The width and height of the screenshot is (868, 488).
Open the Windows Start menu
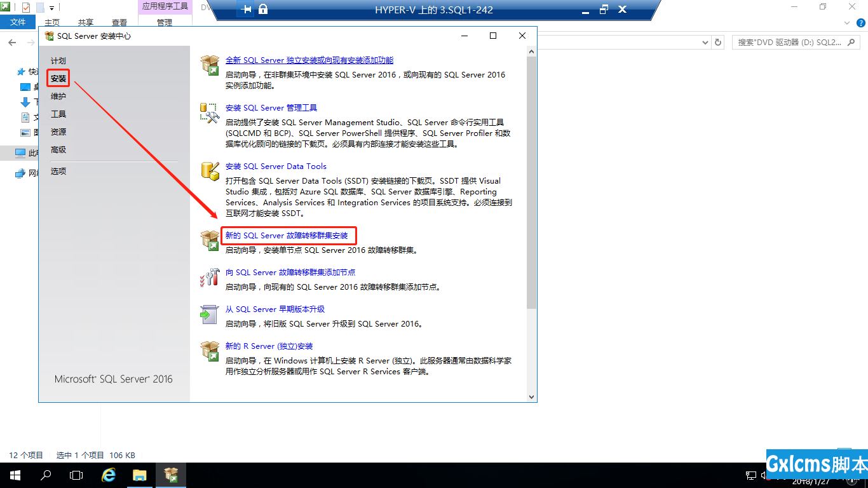15,475
